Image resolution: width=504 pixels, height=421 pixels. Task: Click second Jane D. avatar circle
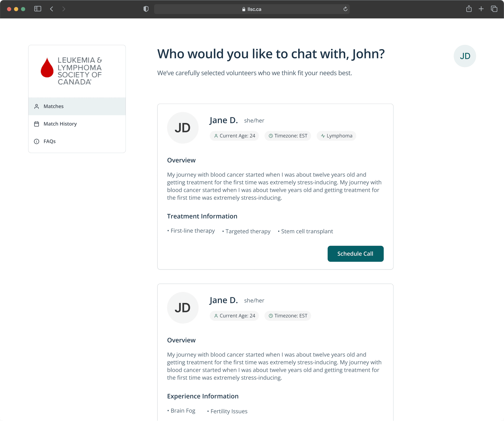pyautogui.click(x=183, y=308)
